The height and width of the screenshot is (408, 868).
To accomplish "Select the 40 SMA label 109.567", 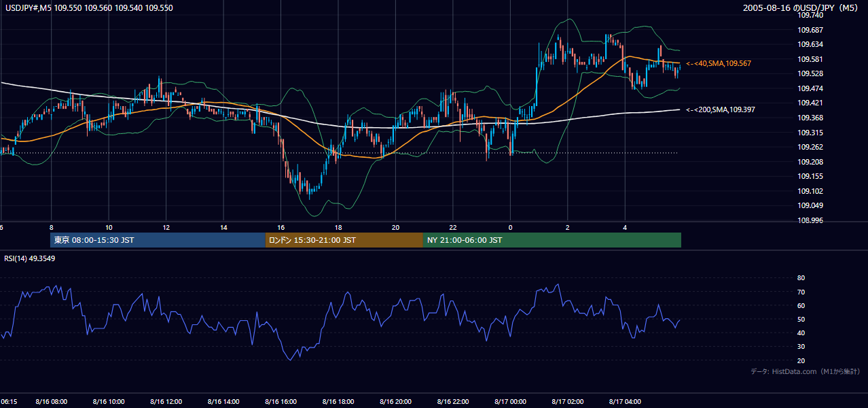I will click(x=719, y=63).
